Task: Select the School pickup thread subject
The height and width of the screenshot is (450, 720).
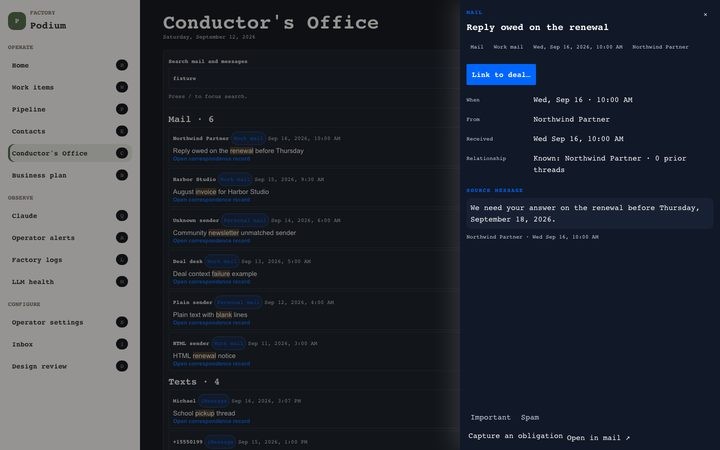Action: [x=204, y=413]
